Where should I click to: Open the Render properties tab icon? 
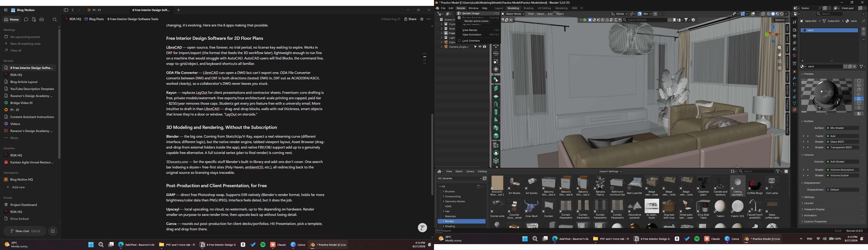(795, 30)
